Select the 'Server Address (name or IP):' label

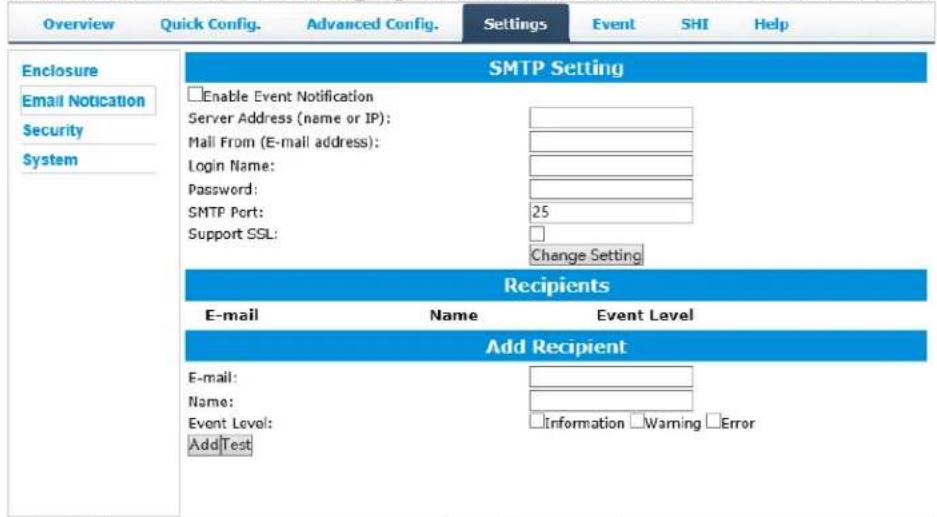click(289, 118)
